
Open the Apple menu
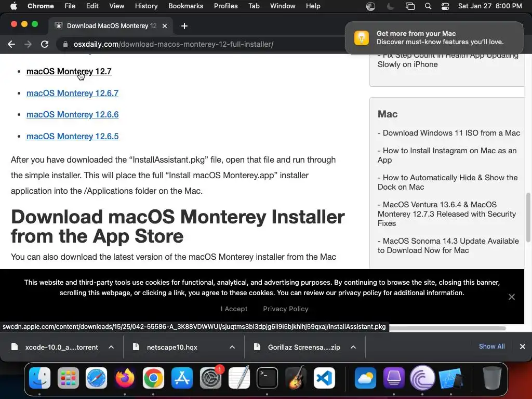(14, 6)
